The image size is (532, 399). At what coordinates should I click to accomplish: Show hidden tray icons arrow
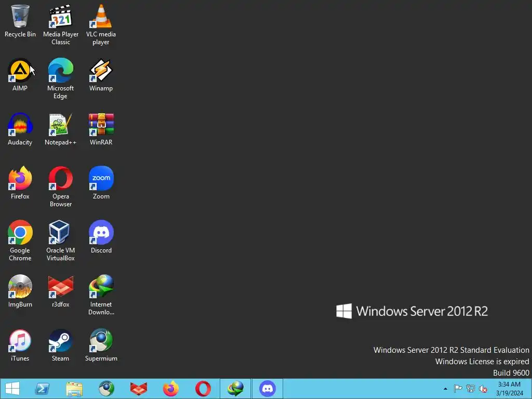[445, 389]
